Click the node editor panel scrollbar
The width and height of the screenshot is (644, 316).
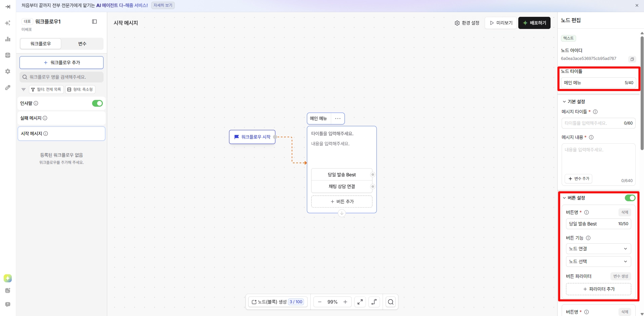(642, 93)
